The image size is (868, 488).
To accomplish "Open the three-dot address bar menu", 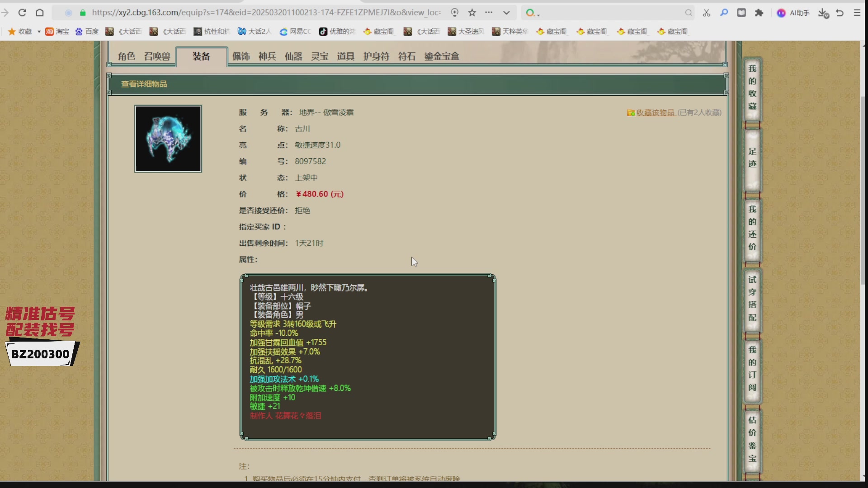I will [x=489, y=13].
